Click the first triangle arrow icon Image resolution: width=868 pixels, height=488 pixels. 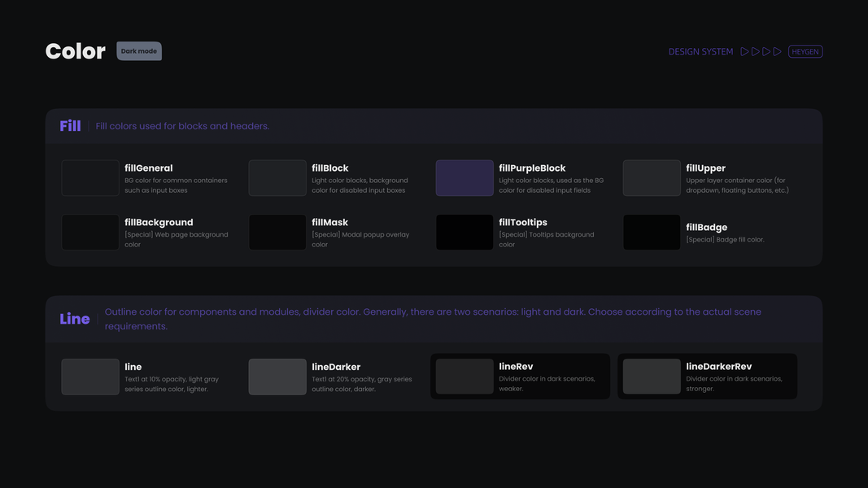point(744,51)
